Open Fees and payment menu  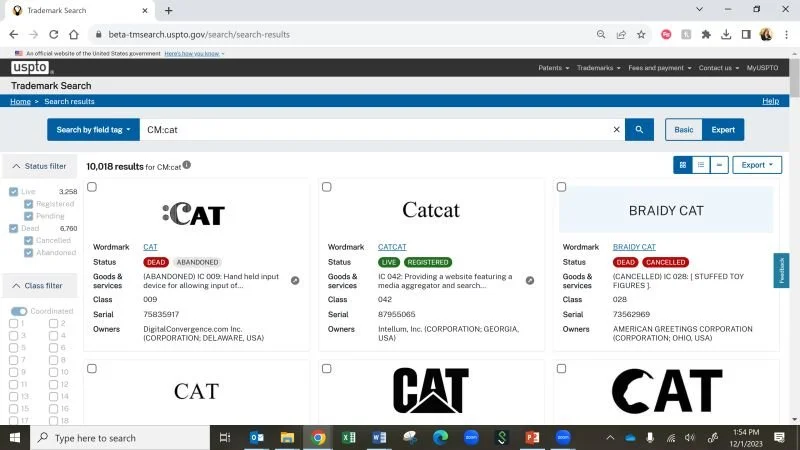pos(660,68)
